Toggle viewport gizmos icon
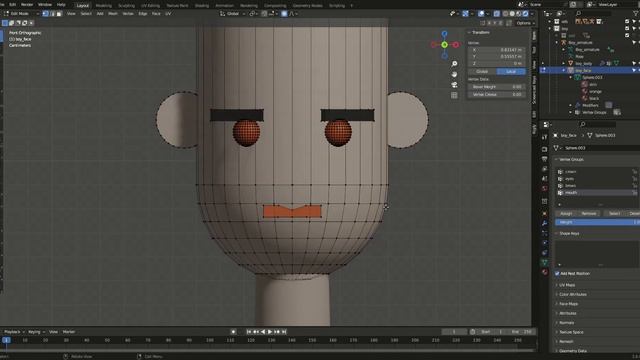This screenshot has width=640, height=360. tap(465, 13)
